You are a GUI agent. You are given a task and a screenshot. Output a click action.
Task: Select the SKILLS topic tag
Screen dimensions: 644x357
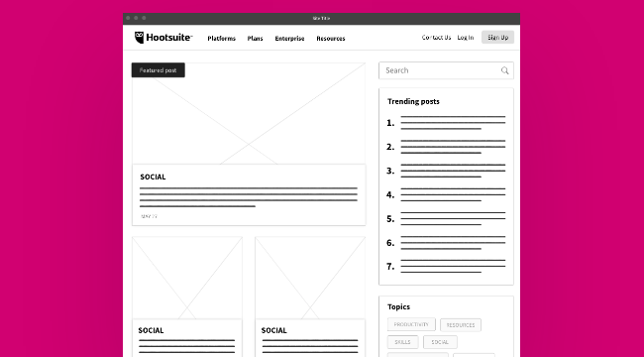coord(402,342)
